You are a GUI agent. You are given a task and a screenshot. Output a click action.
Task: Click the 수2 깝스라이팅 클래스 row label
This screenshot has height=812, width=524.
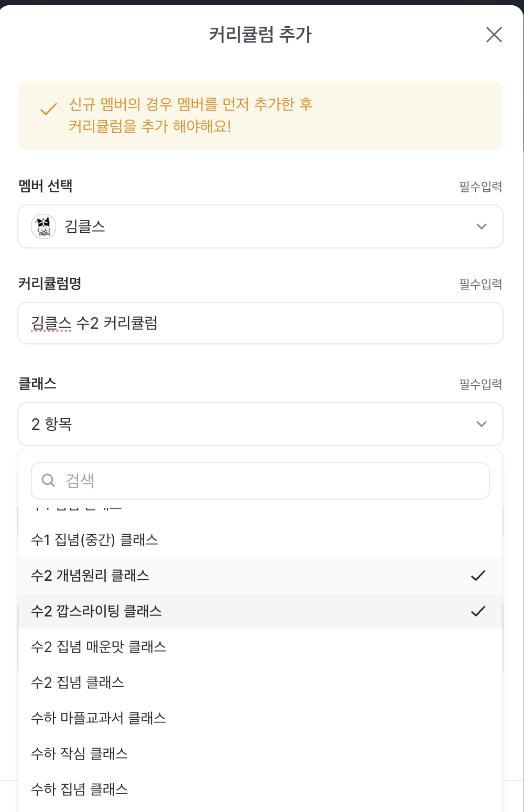96,611
